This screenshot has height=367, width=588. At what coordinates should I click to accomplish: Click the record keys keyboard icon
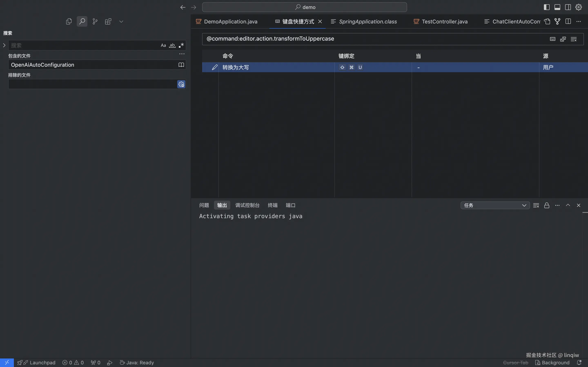[x=552, y=39]
